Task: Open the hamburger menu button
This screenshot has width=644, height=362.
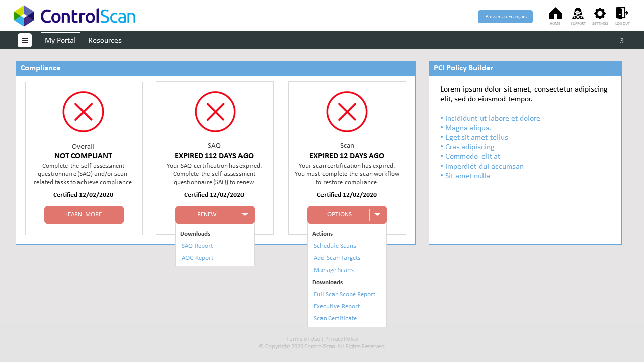Action: [x=25, y=40]
